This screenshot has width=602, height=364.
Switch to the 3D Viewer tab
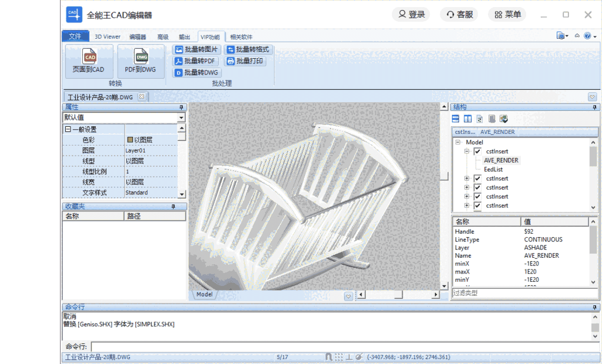[106, 36]
